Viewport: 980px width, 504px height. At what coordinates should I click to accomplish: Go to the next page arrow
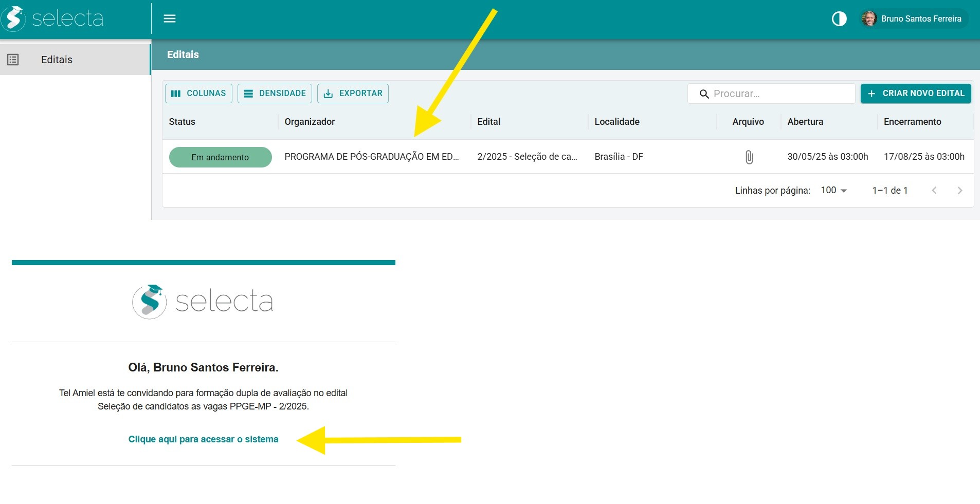[959, 191]
